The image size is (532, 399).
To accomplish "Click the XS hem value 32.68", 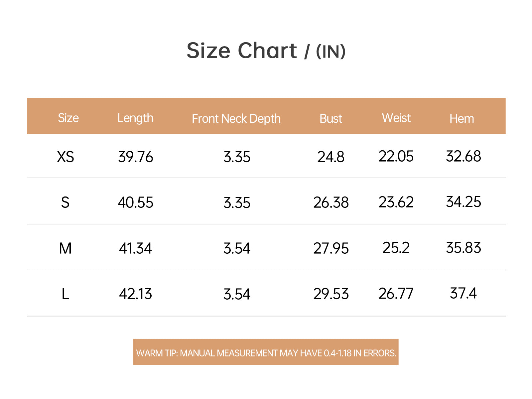I will [464, 156].
